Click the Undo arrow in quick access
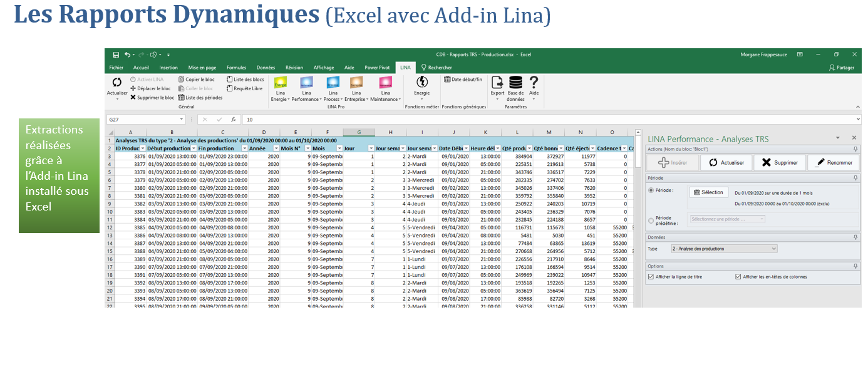868x369 pixels. tap(127, 55)
